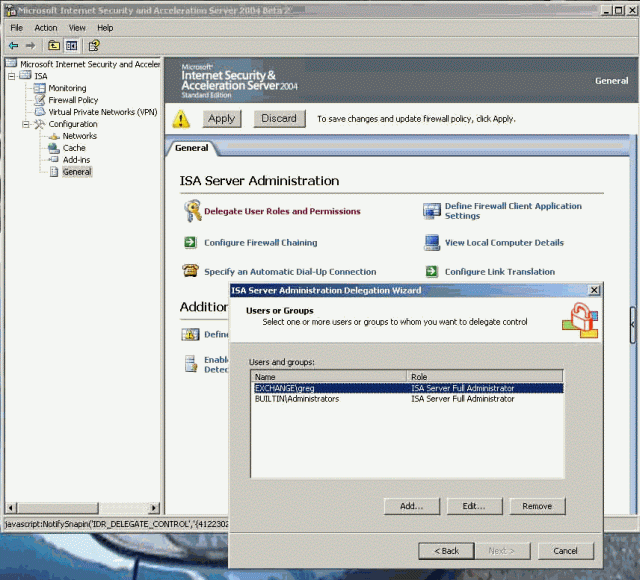Click Add... in the delegation wizard
Viewport: 640px width, 580px height.
(x=412, y=506)
